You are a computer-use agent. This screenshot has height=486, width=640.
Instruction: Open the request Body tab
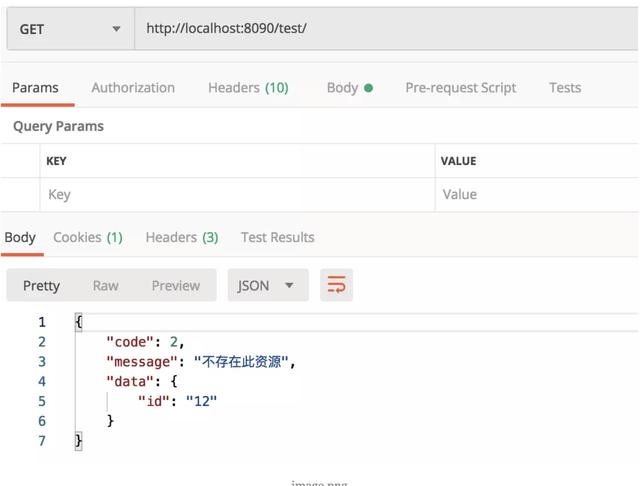click(x=350, y=88)
